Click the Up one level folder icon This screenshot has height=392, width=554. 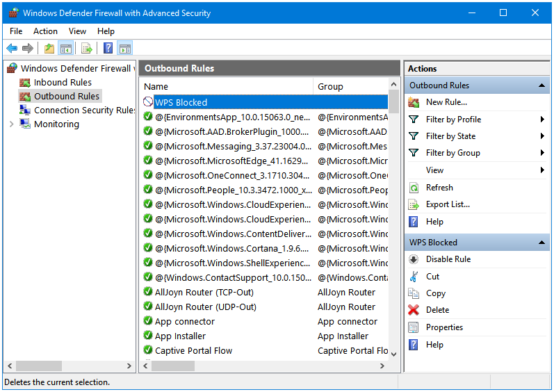pyautogui.click(x=49, y=48)
